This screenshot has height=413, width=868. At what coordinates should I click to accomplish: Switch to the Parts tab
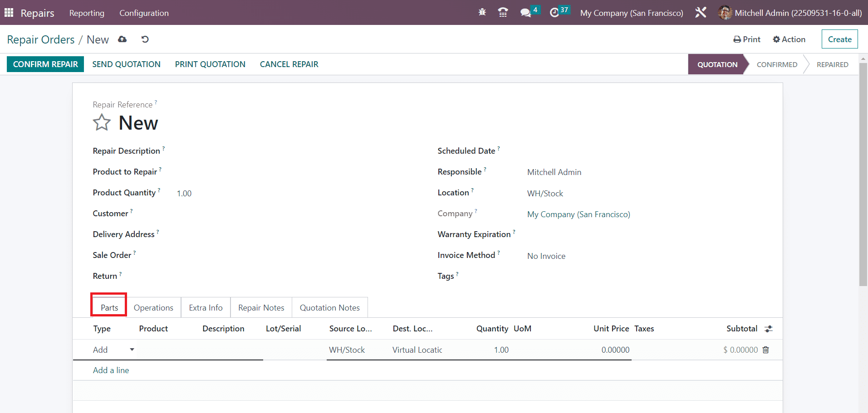click(109, 307)
